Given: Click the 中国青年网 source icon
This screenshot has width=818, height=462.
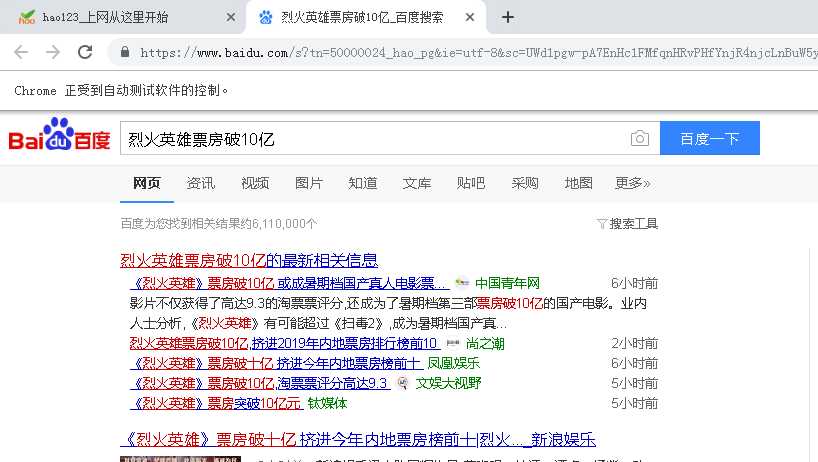Looking at the screenshot, I should click(x=462, y=283).
